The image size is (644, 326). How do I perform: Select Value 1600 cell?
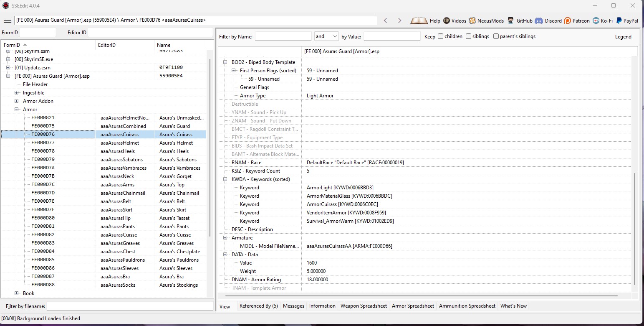[x=312, y=263]
